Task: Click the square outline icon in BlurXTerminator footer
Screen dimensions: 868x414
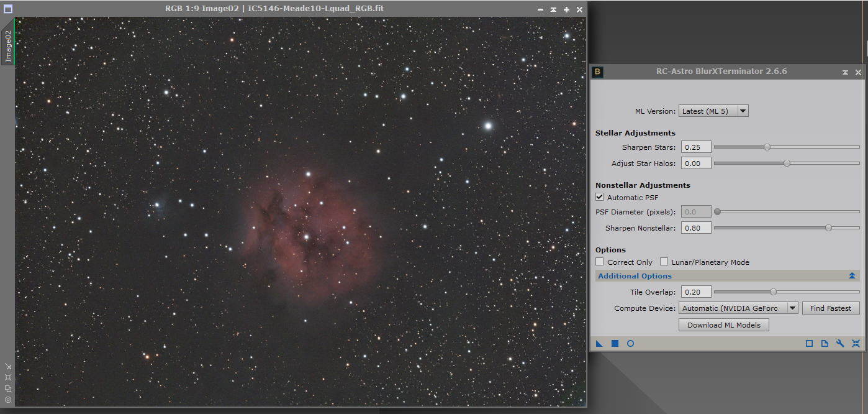Action: [x=809, y=343]
